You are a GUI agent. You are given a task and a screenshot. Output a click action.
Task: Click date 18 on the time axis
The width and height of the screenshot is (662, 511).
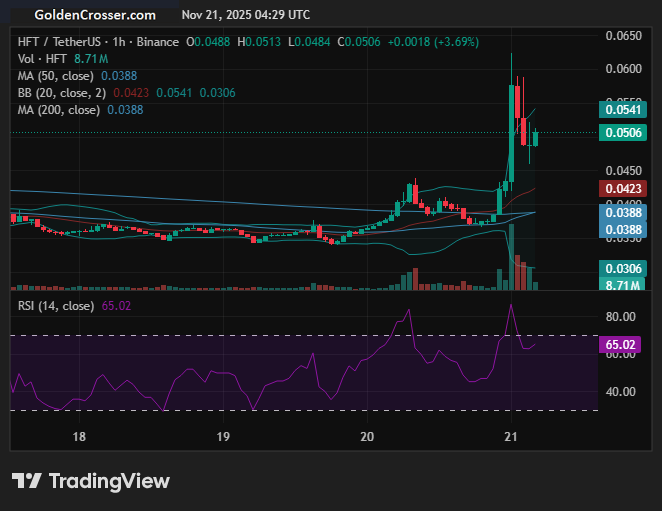(79, 436)
